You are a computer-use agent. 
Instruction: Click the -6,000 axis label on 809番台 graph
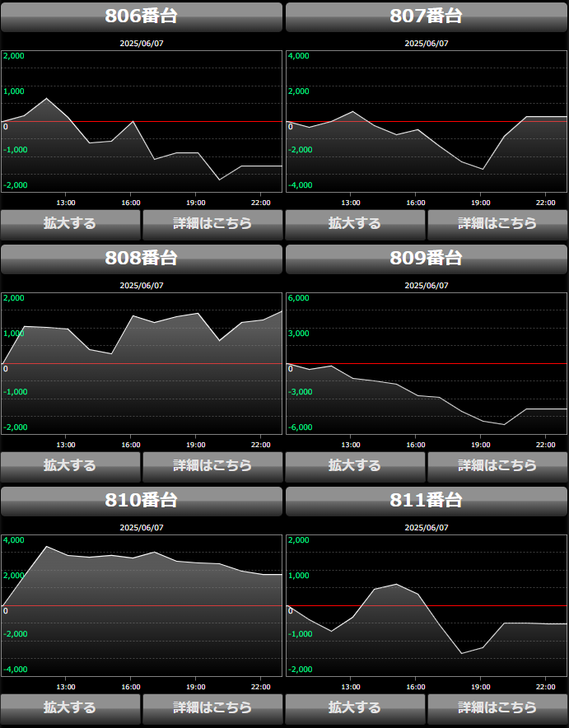tap(301, 427)
